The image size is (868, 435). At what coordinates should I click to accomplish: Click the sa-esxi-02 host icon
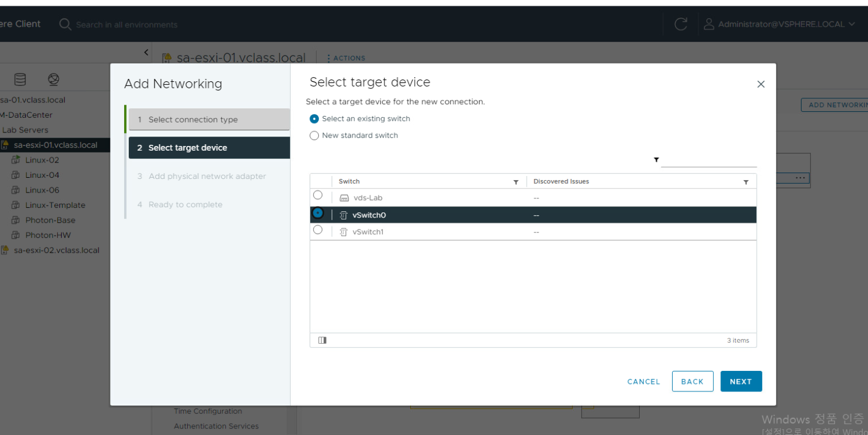[5, 250]
